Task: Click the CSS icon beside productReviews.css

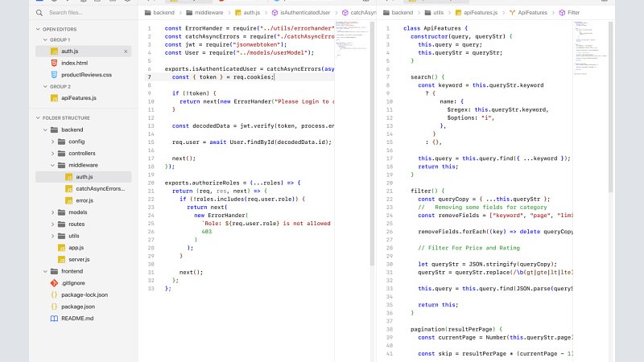Action: 53,74
